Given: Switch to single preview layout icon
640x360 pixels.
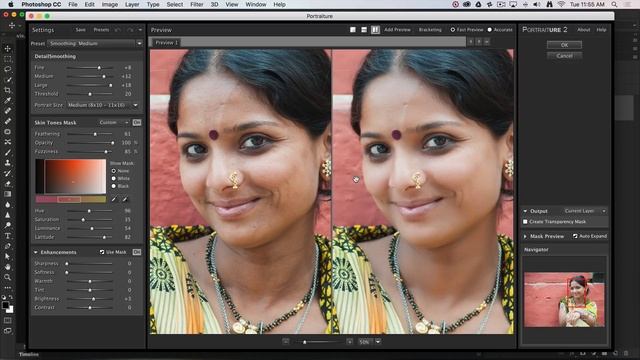Looking at the screenshot, I should coord(353,30).
